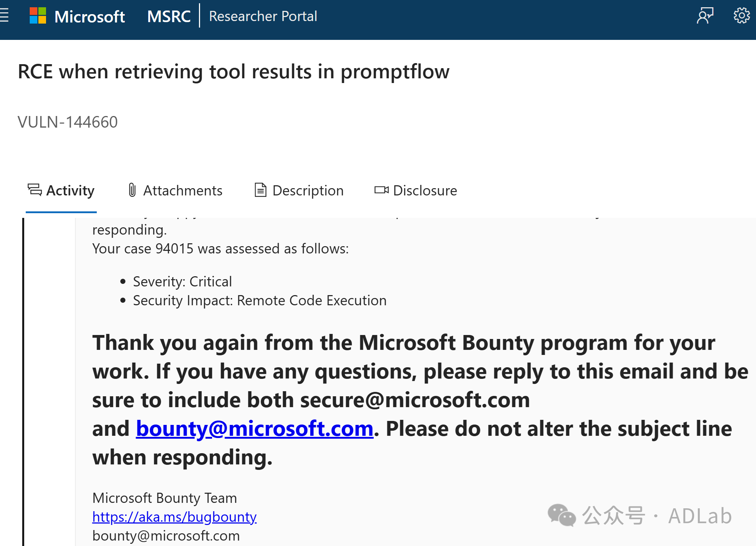Click the Attachments paperclip icon
Viewport: 756px width, 546px height.
[132, 190]
